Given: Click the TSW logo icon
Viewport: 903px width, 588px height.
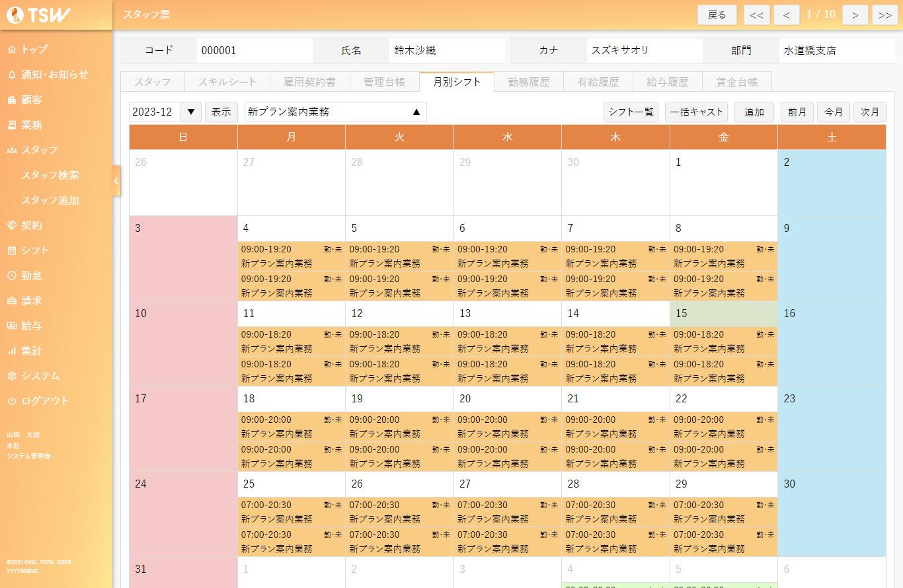Looking at the screenshot, I should pyautogui.click(x=13, y=15).
